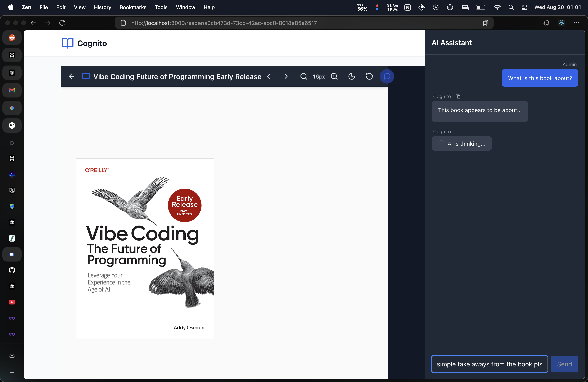588x382 pixels.
Task: Open Gmail from the sidebar
Action: point(12,90)
